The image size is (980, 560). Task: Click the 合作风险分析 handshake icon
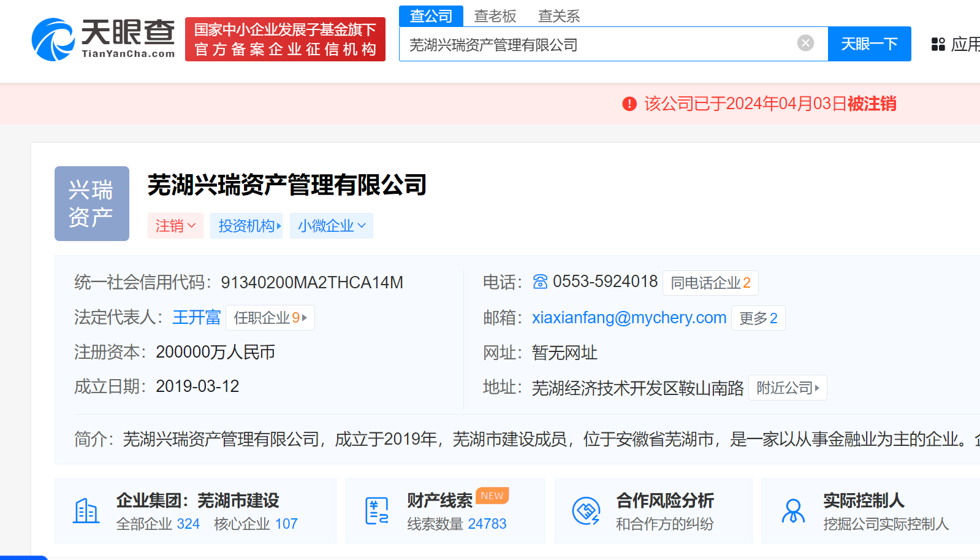(586, 511)
